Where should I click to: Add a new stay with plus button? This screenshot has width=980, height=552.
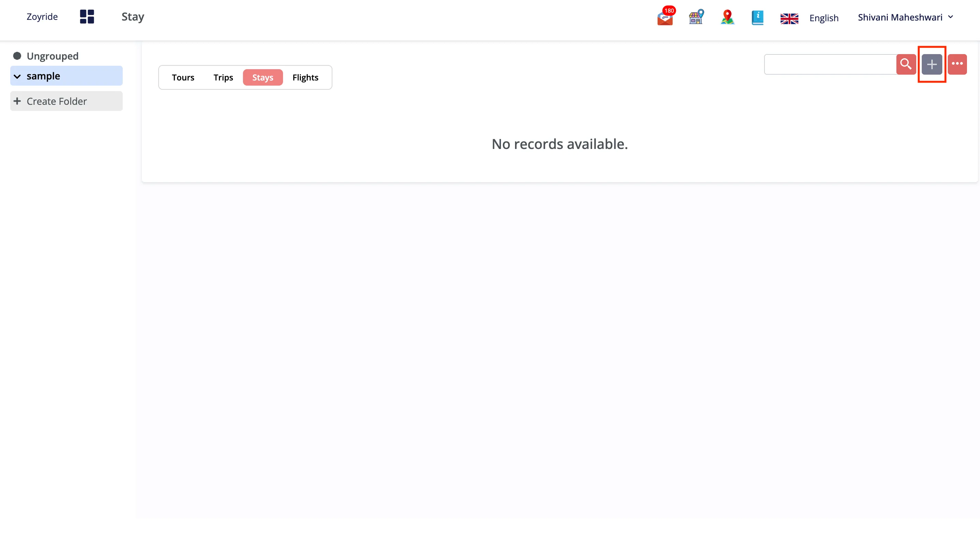pos(932,64)
